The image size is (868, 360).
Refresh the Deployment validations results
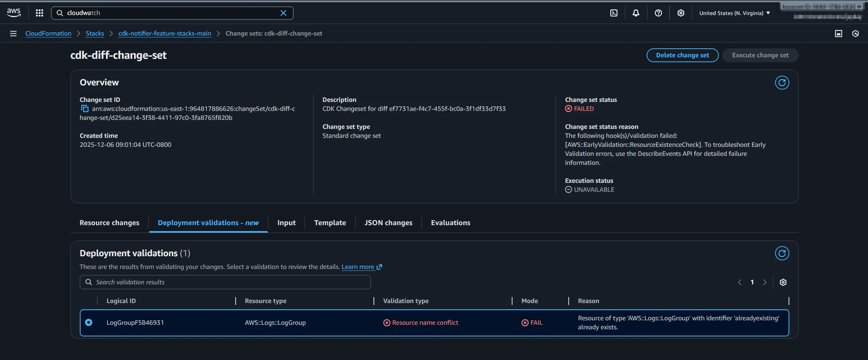(782, 253)
